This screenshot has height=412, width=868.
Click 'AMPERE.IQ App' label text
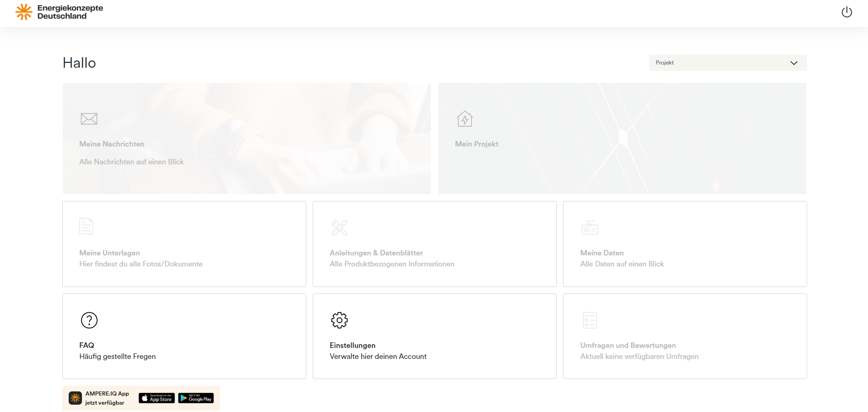pos(107,394)
